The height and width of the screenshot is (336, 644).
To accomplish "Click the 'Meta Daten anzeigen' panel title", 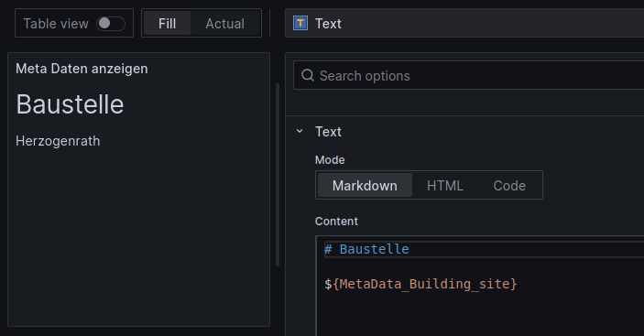I will pyautogui.click(x=82, y=69).
